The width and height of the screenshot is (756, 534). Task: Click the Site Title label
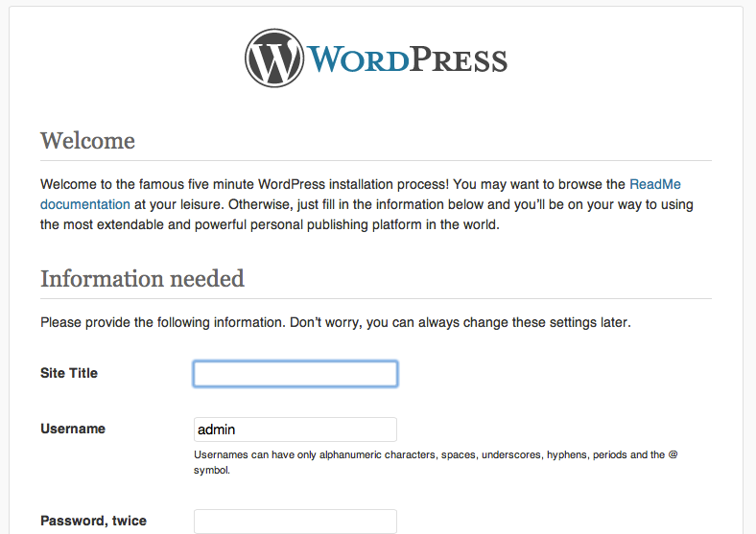[69, 373]
